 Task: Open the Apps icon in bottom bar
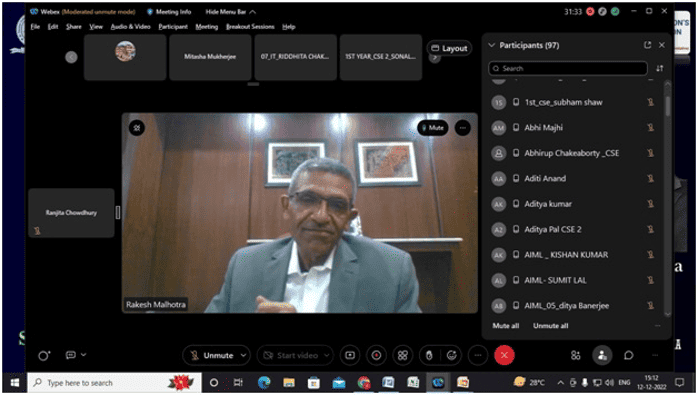[576, 356]
